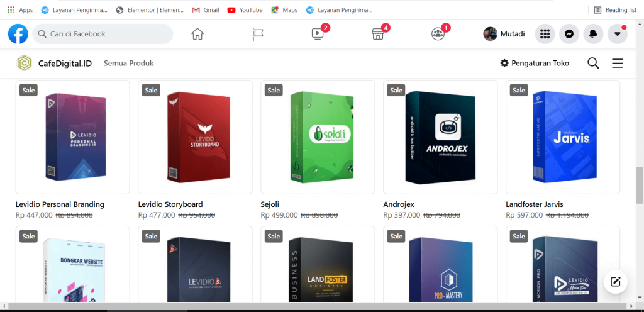Open the Androjex product title link
The width and height of the screenshot is (644, 312).
pyautogui.click(x=399, y=204)
